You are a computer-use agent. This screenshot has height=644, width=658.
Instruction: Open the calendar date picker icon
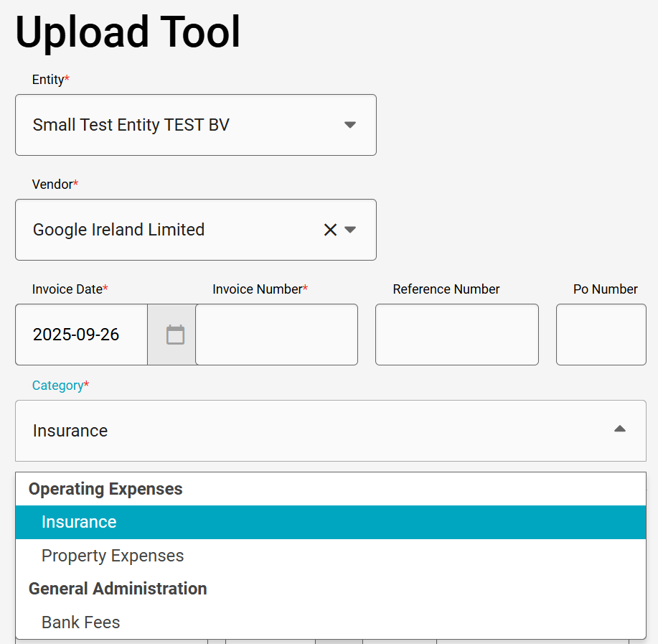click(x=175, y=335)
